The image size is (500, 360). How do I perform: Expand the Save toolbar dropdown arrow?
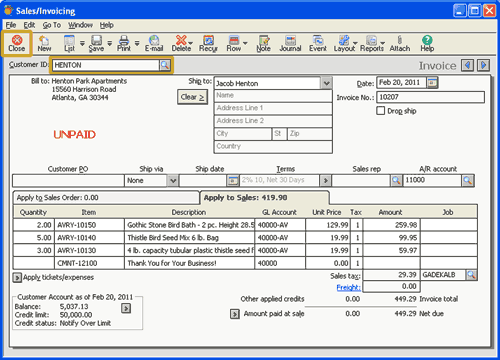[x=109, y=43]
